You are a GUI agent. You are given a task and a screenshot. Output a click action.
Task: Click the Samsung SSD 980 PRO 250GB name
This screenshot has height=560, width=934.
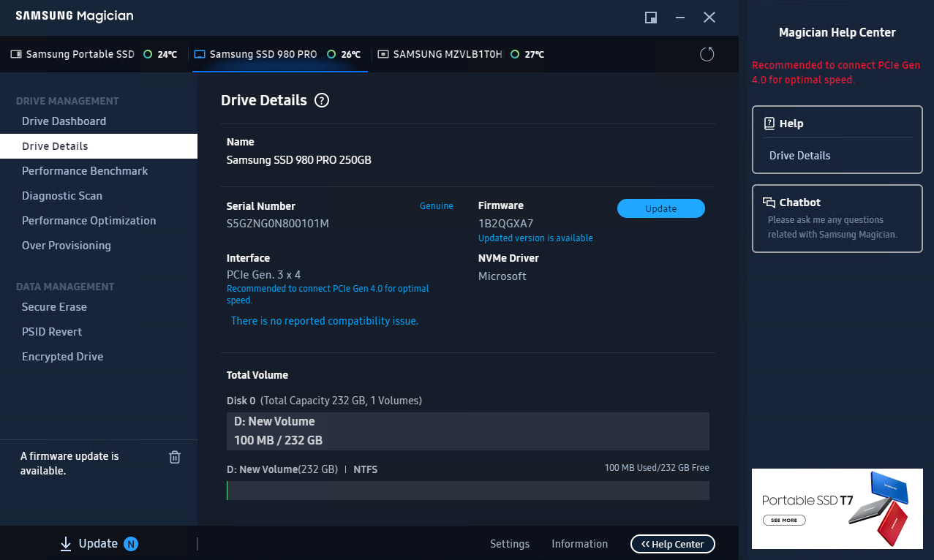click(x=299, y=159)
